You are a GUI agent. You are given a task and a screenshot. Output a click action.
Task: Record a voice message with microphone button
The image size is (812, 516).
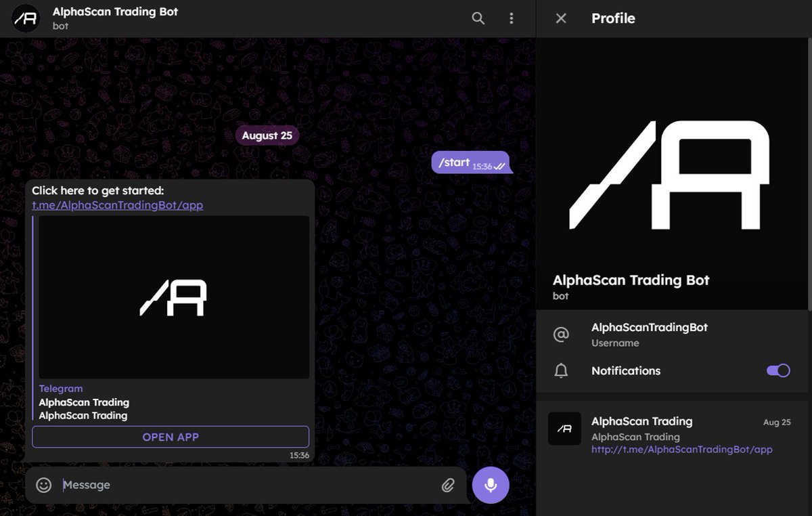(x=491, y=485)
